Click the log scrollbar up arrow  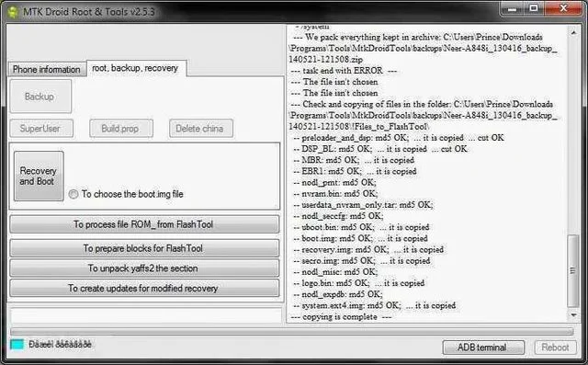coord(573,32)
